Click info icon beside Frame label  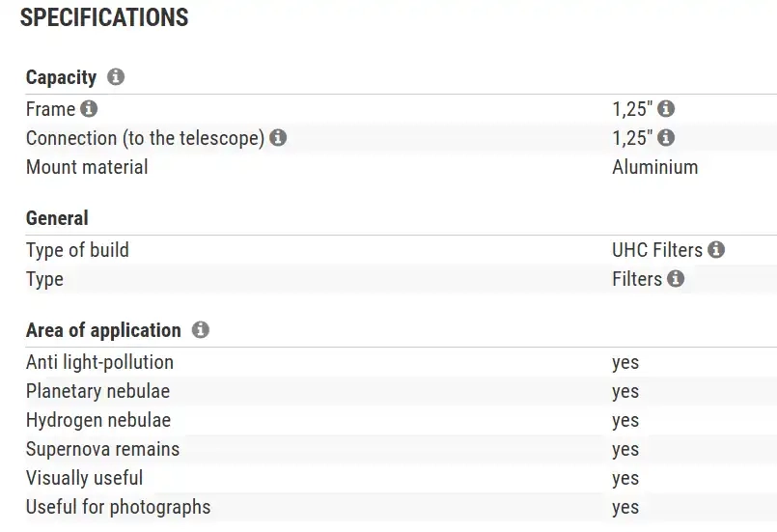[x=90, y=109]
